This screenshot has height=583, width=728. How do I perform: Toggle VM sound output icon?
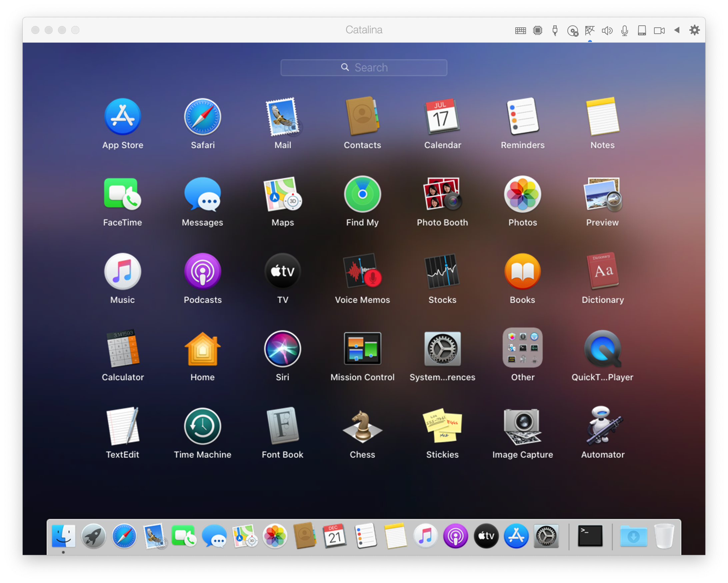click(607, 31)
